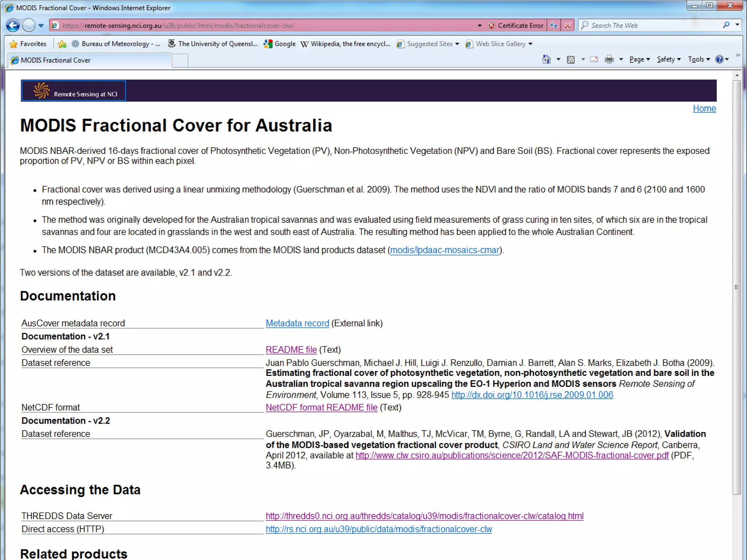Open the address bar history dropdown

(x=480, y=26)
